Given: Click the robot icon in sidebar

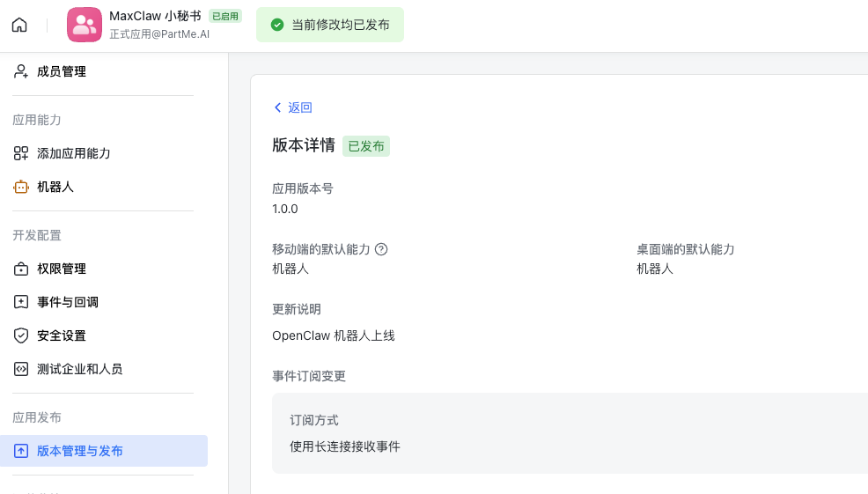Looking at the screenshot, I should click(x=21, y=187).
